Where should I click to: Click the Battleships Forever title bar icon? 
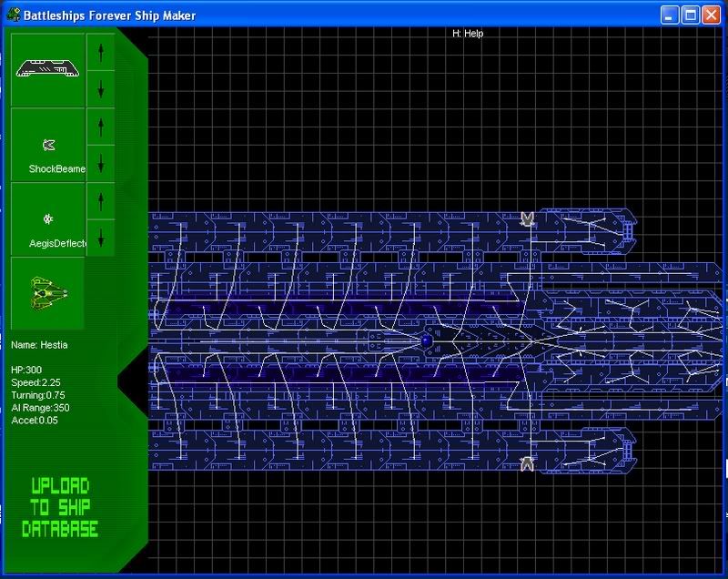click(14, 15)
